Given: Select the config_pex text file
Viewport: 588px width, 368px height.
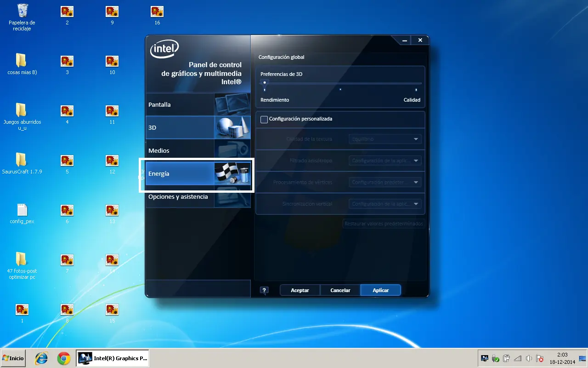Looking at the screenshot, I should (22, 213).
